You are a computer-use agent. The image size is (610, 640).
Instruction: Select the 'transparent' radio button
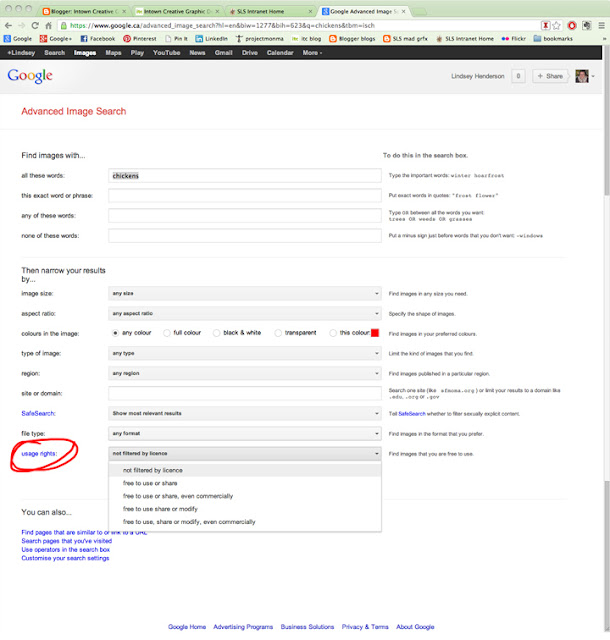[x=278, y=333]
